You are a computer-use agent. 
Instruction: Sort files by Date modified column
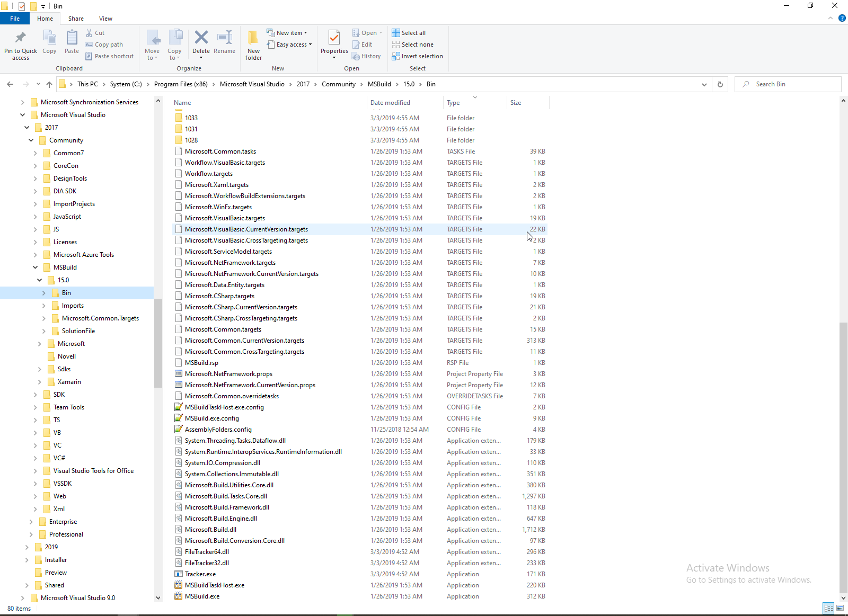[x=404, y=103]
